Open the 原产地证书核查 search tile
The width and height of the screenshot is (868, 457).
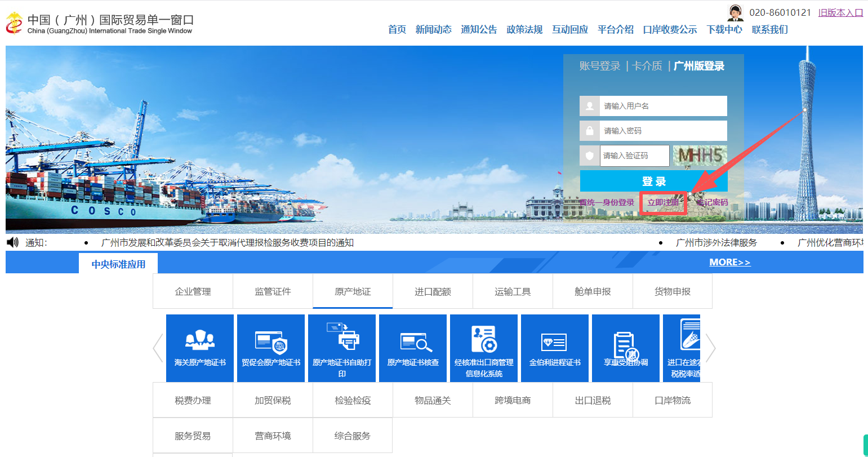(413, 348)
